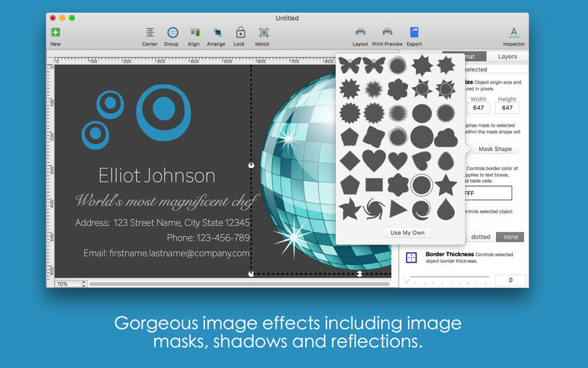This screenshot has width=588, height=368.
Task: Switch to the Layers tab
Action: [507, 57]
